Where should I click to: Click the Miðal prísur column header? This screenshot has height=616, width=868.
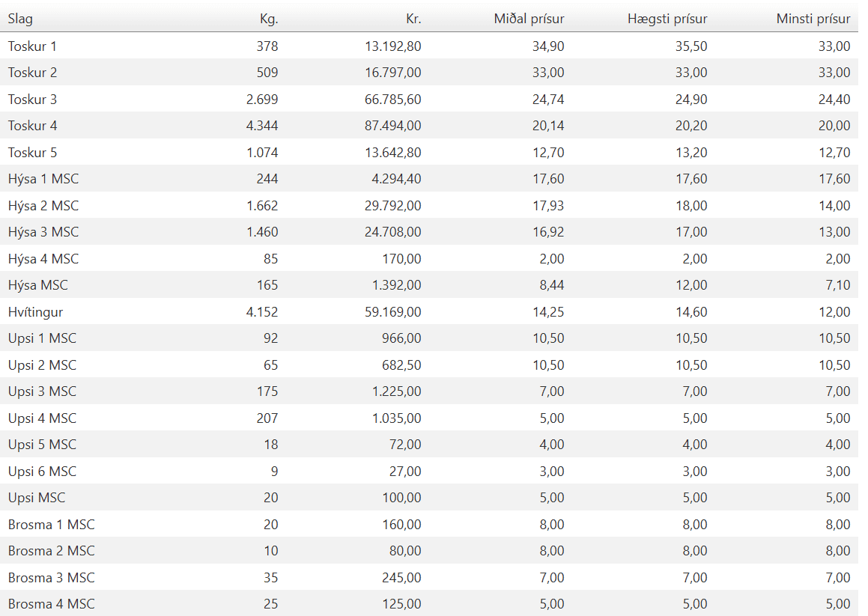pyautogui.click(x=529, y=19)
